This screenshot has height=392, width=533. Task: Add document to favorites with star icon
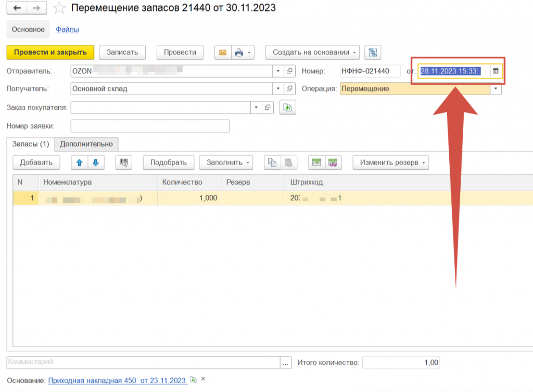pos(60,8)
